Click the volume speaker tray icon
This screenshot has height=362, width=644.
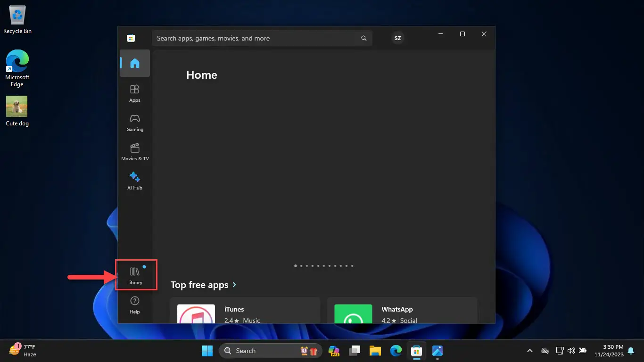click(571, 351)
